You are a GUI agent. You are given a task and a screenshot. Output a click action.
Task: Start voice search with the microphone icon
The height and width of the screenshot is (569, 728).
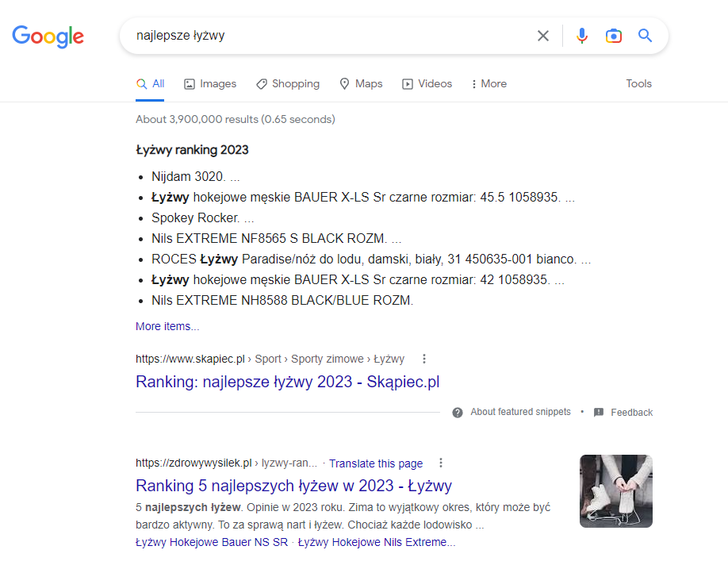[582, 36]
